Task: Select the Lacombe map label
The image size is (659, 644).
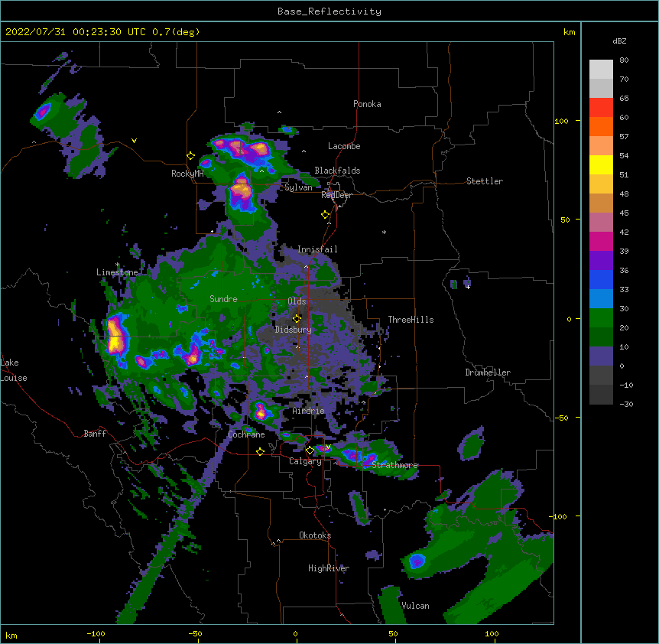Action: coord(344,146)
